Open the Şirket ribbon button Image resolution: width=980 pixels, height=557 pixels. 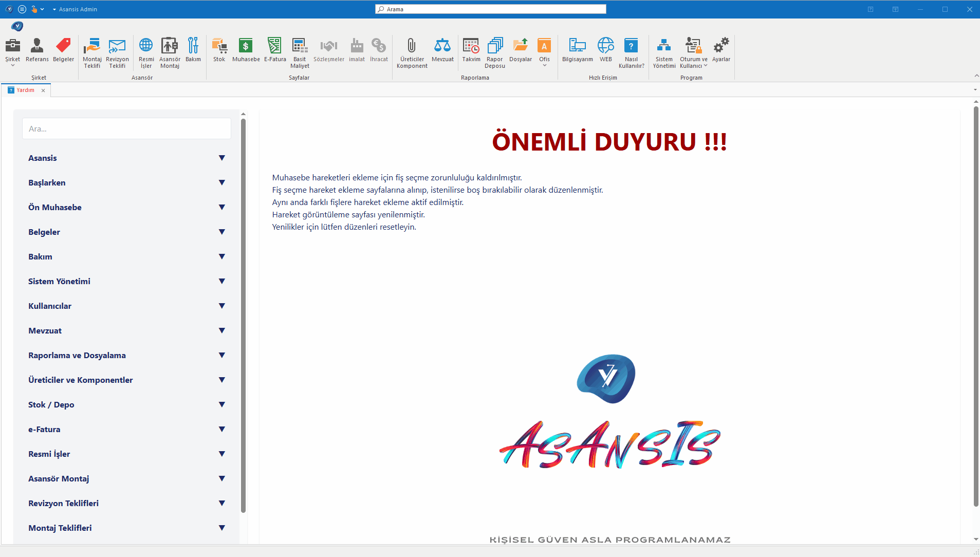(13, 52)
